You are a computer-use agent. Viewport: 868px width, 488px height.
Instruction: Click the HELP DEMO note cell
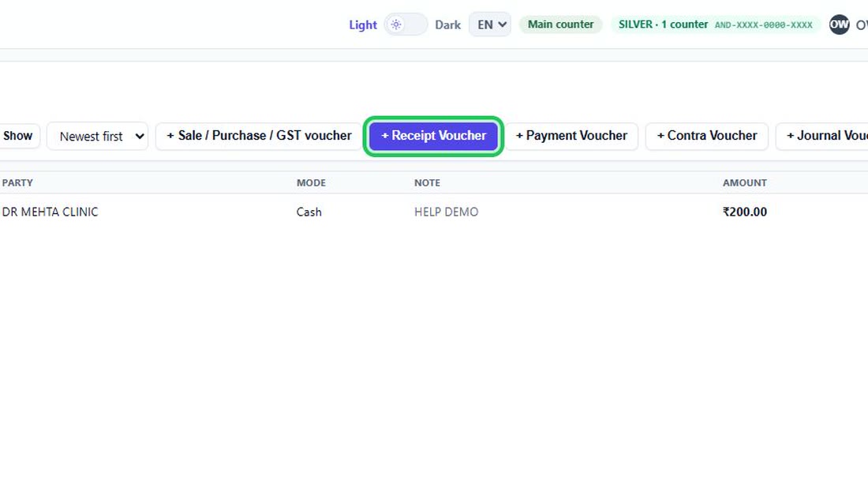pyautogui.click(x=446, y=212)
